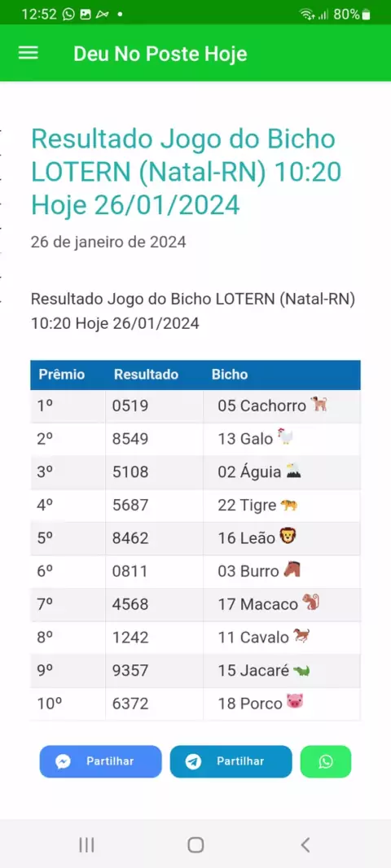391x868 pixels.
Task: Share via the Messenger Partilhar button
Action: click(x=100, y=761)
